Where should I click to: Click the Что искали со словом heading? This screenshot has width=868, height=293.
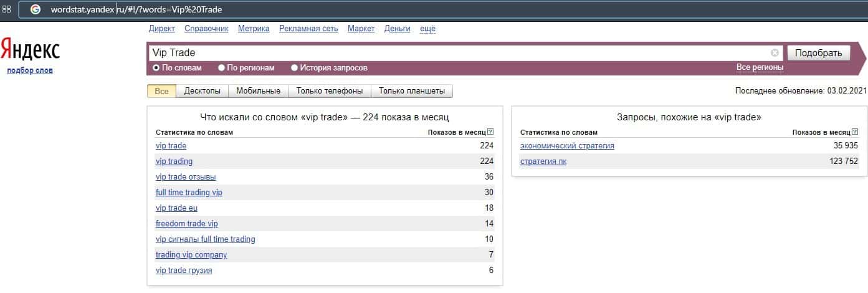point(324,117)
